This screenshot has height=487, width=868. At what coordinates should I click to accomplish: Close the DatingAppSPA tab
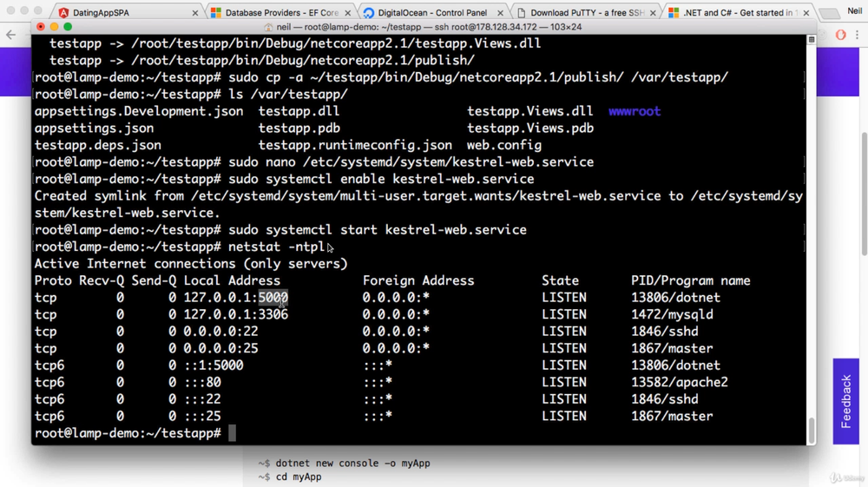[x=194, y=13]
